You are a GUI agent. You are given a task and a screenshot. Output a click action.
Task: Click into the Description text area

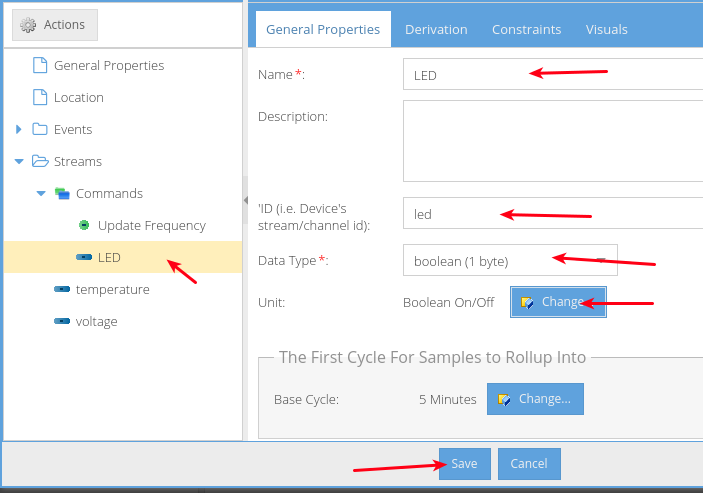point(552,141)
